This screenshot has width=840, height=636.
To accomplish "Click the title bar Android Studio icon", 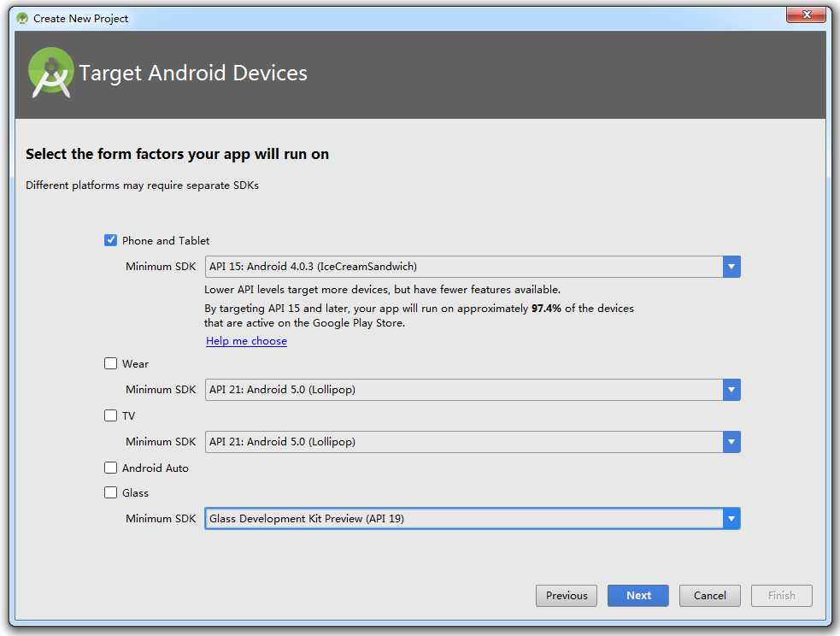I will pyautogui.click(x=22, y=18).
